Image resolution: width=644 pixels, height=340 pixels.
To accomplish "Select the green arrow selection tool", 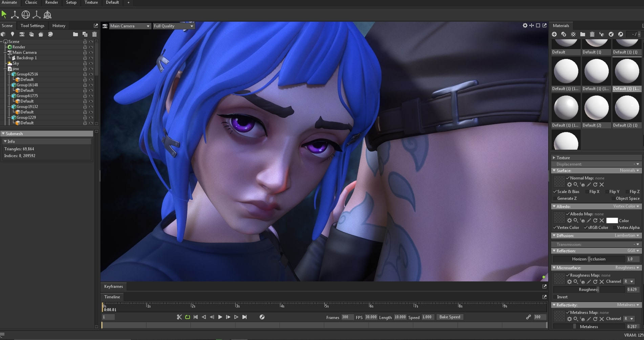I will point(4,15).
